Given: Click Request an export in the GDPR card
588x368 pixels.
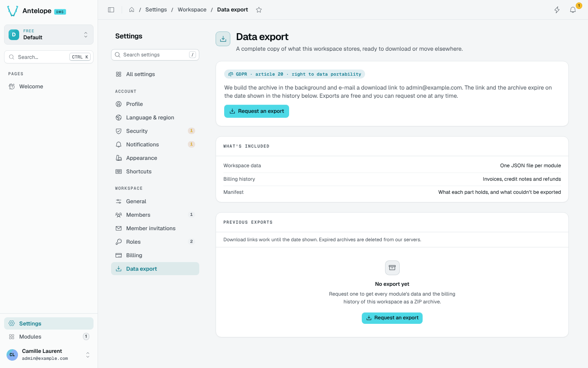Looking at the screenshot, I should (x=256, y=111).
